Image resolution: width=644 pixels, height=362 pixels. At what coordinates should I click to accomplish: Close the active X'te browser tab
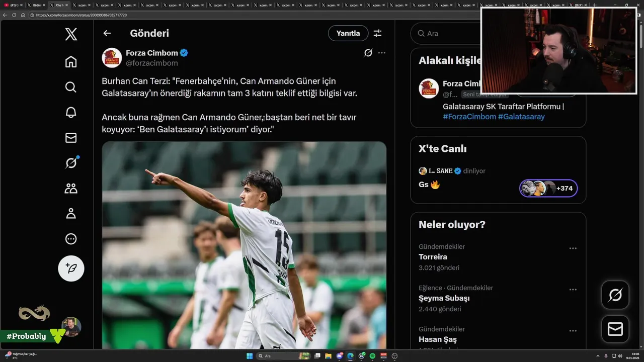(66, 5)
